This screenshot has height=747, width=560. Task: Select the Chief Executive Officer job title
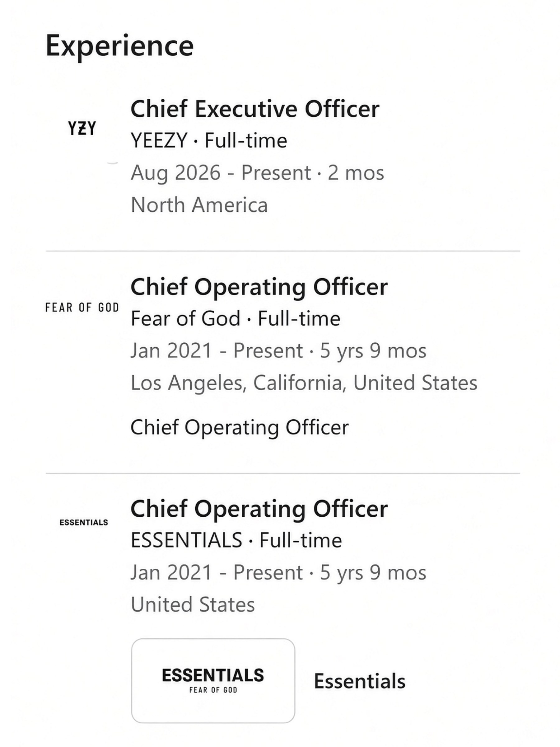[255, 109]
